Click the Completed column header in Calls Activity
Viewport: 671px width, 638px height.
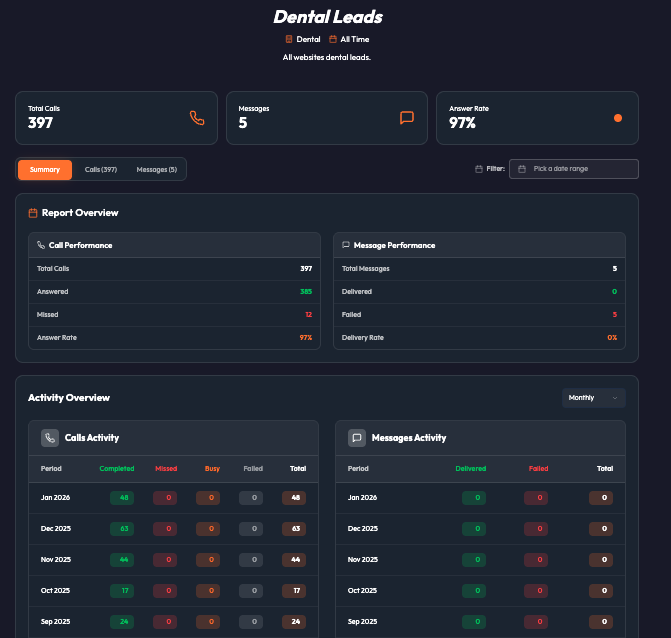point(117,468)
